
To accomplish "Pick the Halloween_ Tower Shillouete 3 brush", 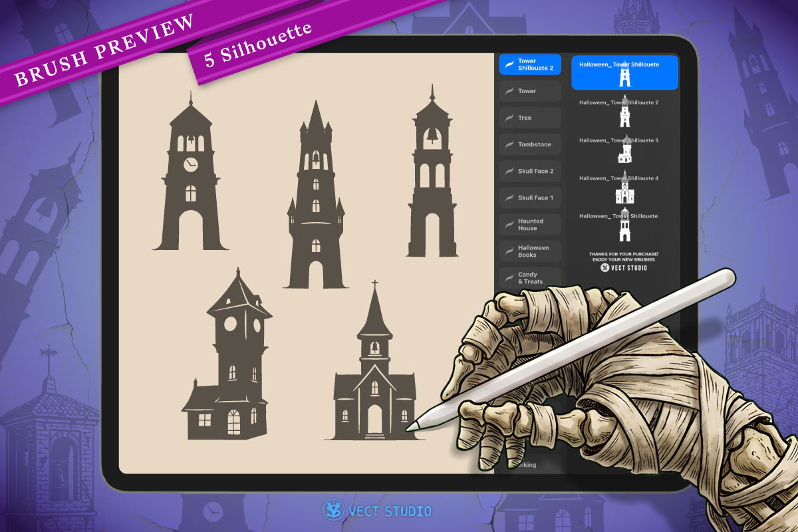I will tap(624, 150).
